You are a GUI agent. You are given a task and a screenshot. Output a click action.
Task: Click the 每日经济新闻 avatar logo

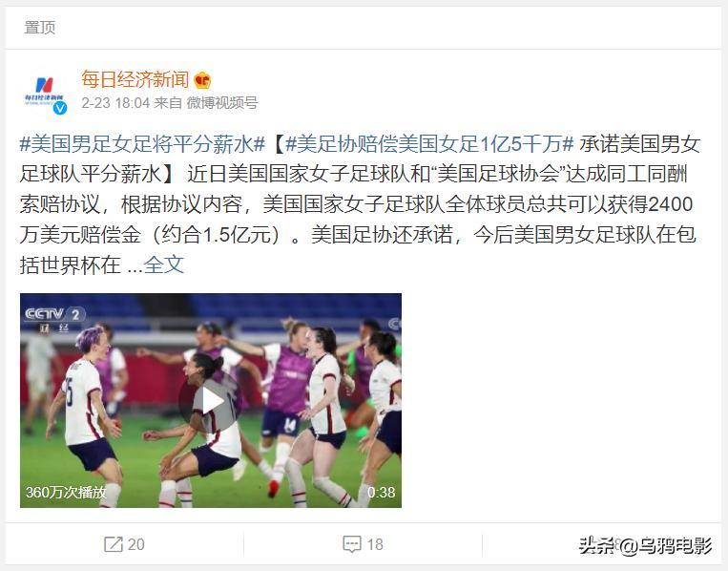coord(45,92)
